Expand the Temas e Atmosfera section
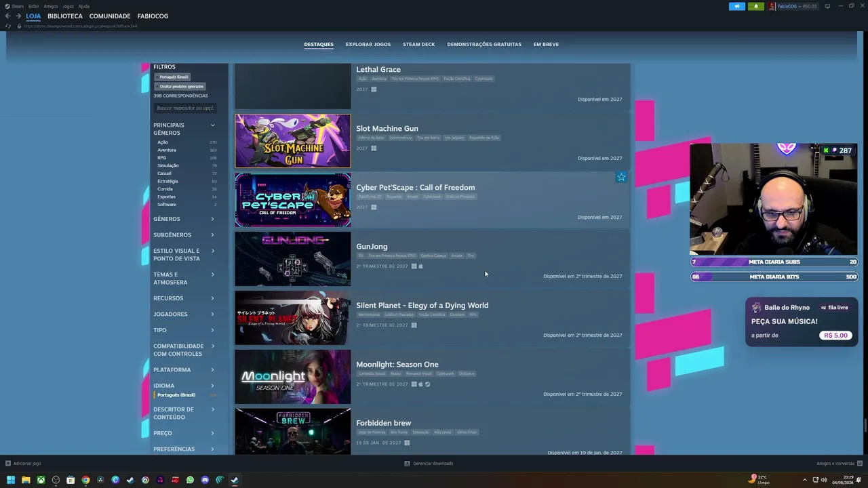This screenshot has width=868, height=488. [184, 279]
